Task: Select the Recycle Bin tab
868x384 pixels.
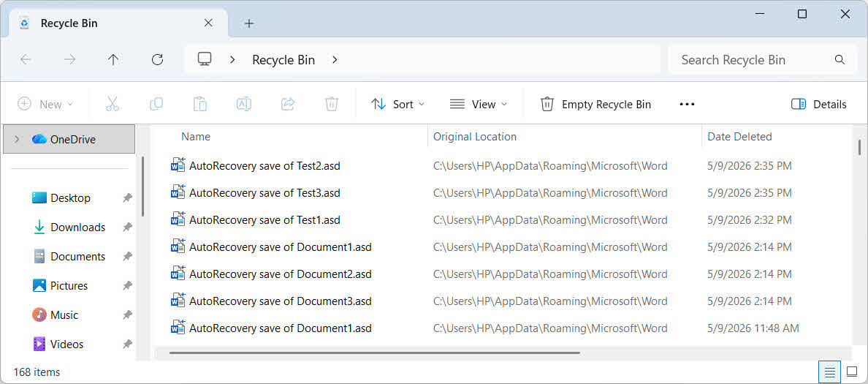Action: (x=118, y=23)
